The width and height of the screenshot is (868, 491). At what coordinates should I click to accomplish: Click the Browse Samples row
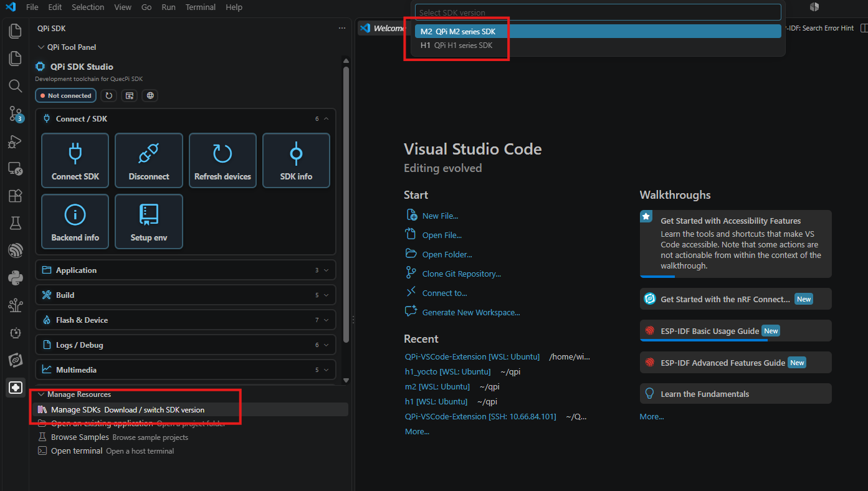[189, 437]
